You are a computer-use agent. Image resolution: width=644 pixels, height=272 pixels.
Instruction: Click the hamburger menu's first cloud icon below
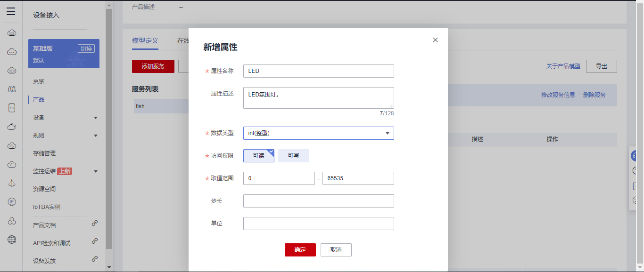point(12,32)
